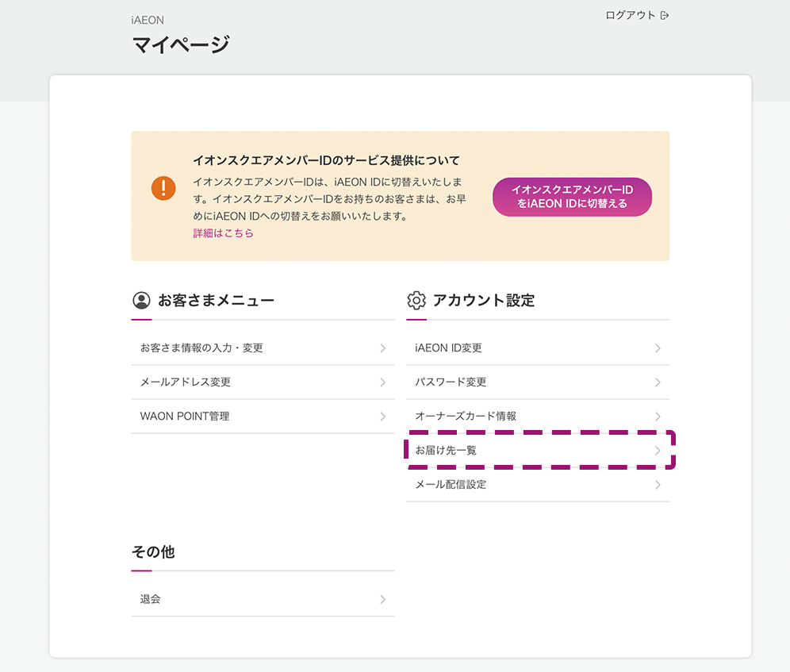Click the notice title イオンスクエアメンバーIDのサービス提供について
The width and height of the screenshot is (790, 672).
click(327, 160)
